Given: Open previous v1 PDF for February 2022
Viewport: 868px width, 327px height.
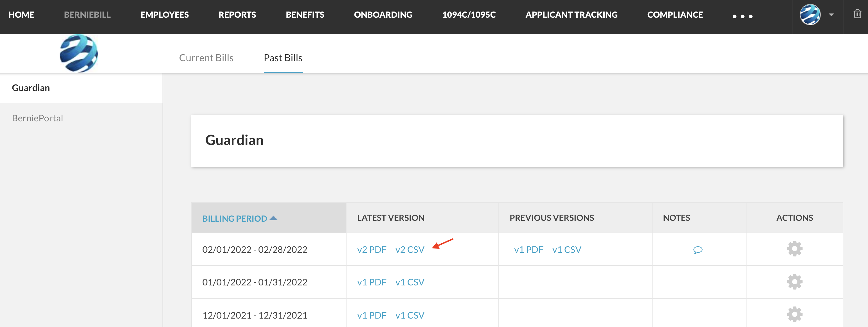Looking at the screenshot, I should pos(529,250).
